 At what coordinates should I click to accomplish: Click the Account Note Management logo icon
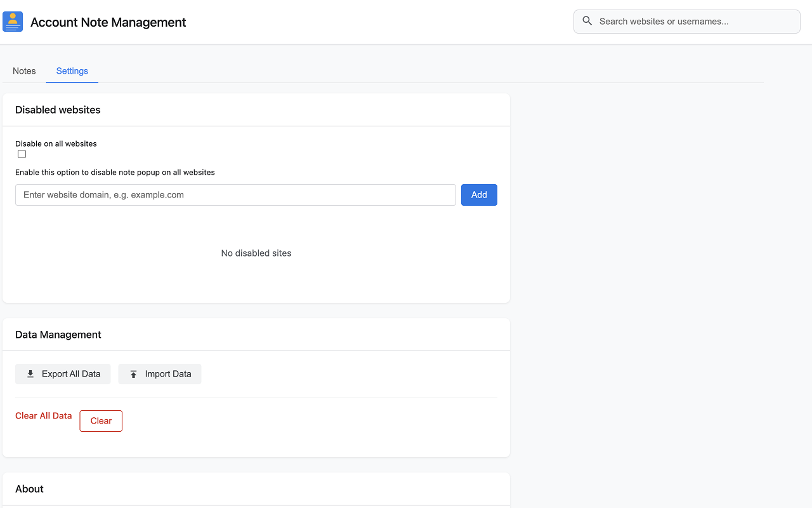click(13, 22)
